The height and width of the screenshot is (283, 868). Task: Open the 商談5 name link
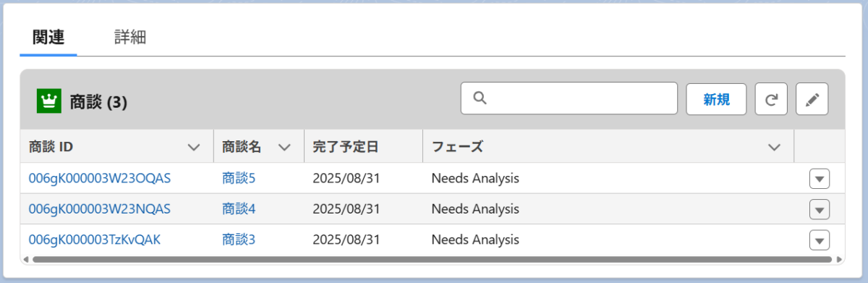click(239, 178)
